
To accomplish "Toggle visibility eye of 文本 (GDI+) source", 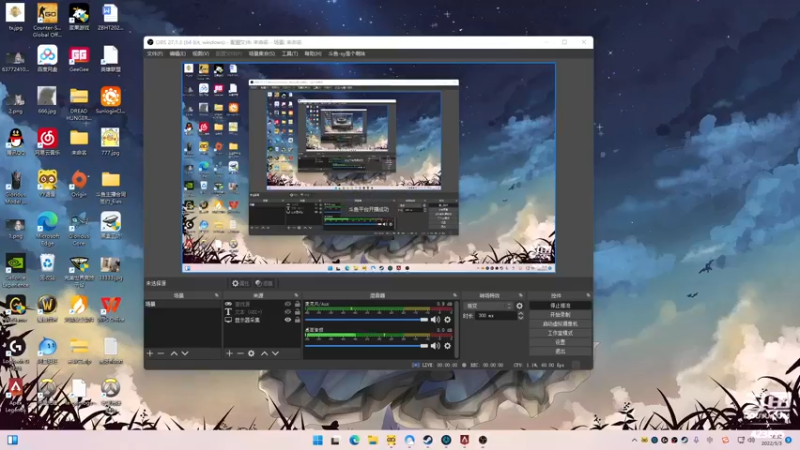I will (x=288, y=312).
